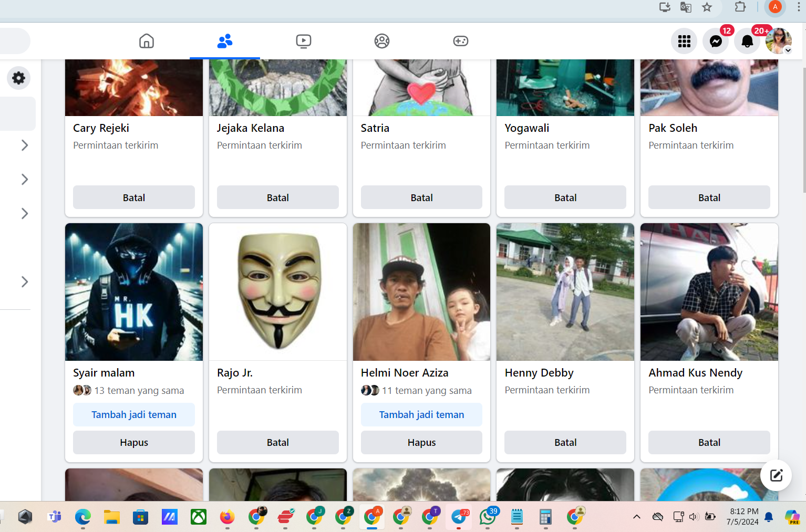
Task: Cancel the request sent to Rajo Jr.
Action: (278, 442)
